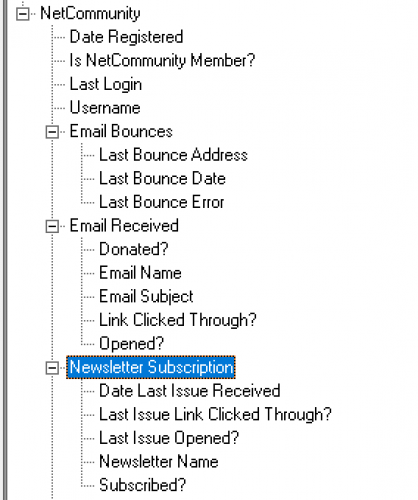418x500 pixels.
Task: Collapse the NetCommunity tree node
Action: coord(23,14)
